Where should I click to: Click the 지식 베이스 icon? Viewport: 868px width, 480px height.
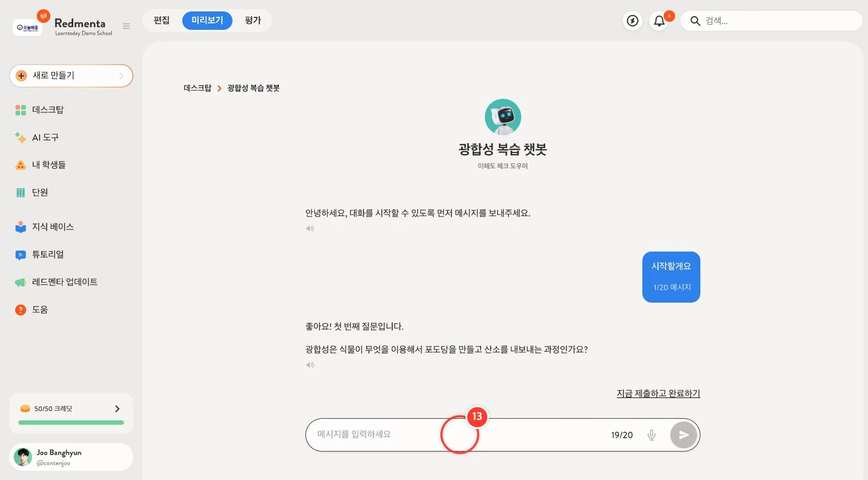click(x=21, y=227)
